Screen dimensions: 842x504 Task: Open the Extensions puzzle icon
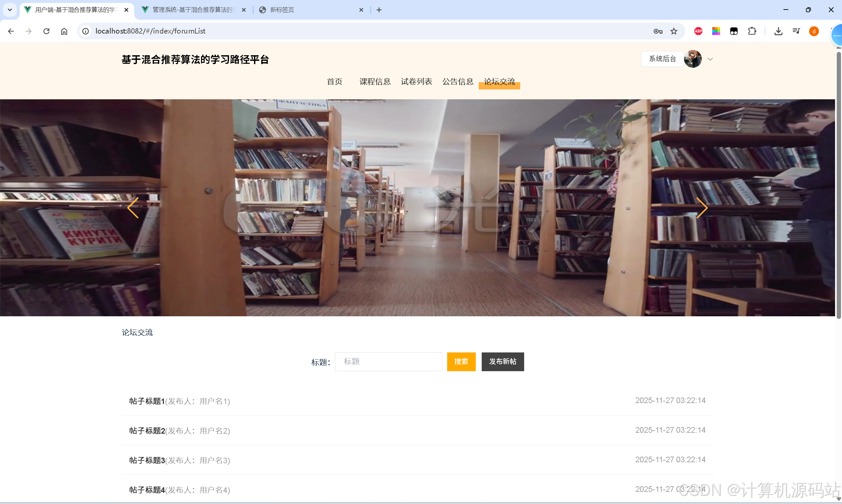(x=752, y=31)
